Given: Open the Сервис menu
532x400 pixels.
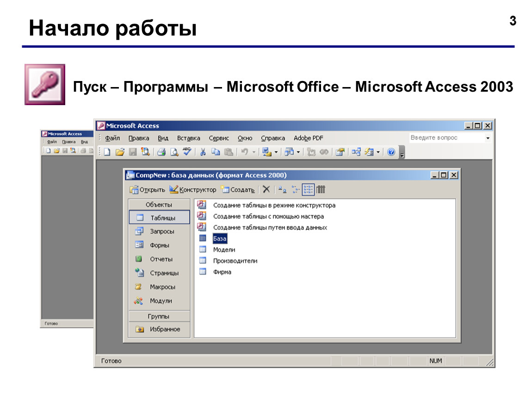Looking at the screenshot, I should [219, 138].
